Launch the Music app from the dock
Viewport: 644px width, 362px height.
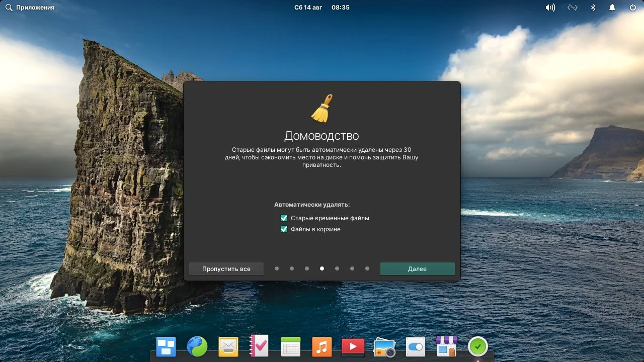click(x=321, y=346)
